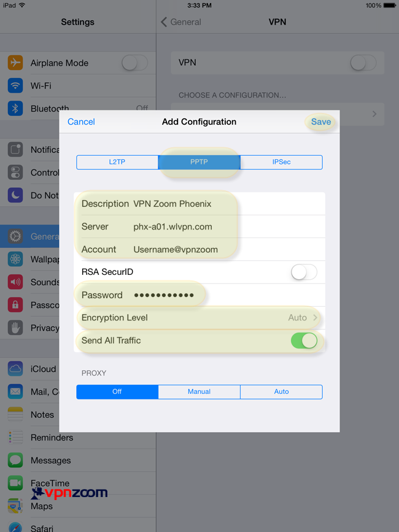Go back to General
399x532 pixels.
click(181, 22)
